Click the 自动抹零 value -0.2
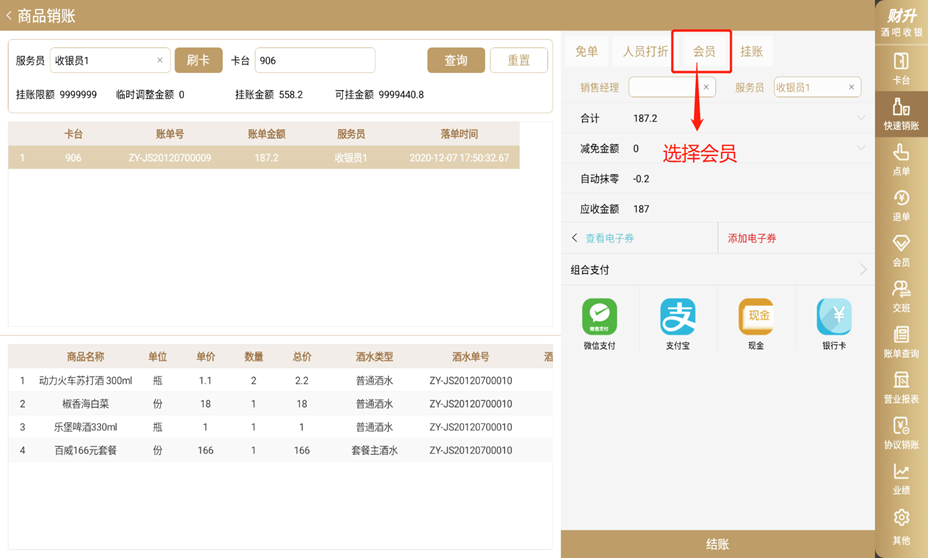Viewport: 928px width, 558px height. (x=641, y=179)
